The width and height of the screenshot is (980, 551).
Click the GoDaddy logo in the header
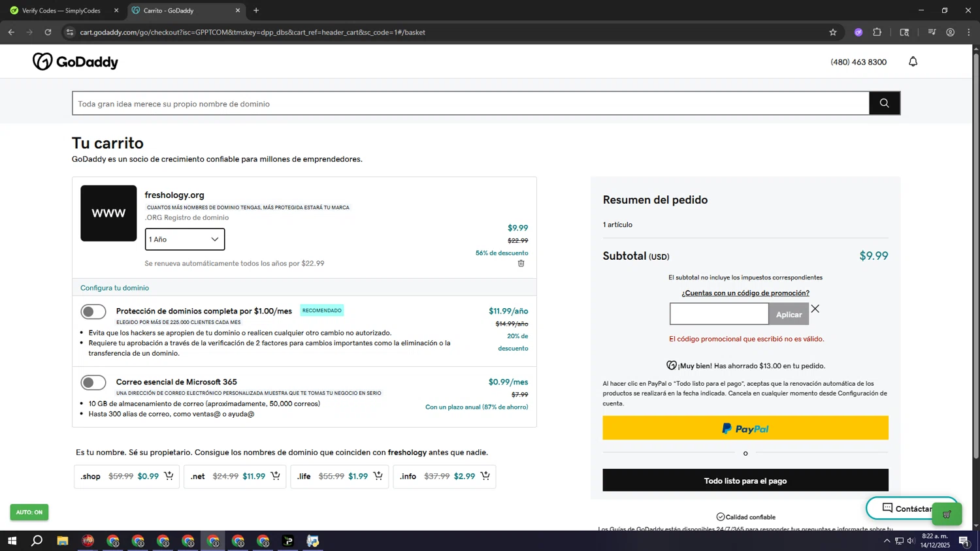click(75, 61)
